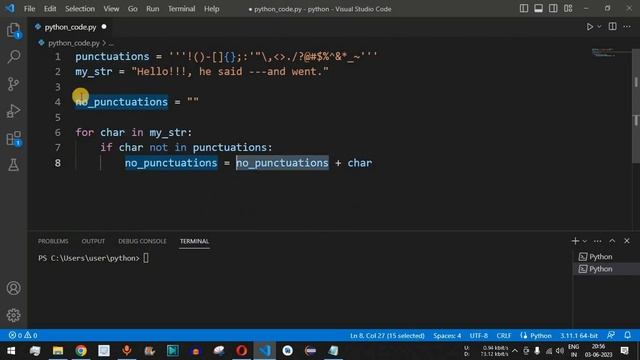Open the Run menu
The width and height of the screenshot is (640, 360).
(x=153, y=9)
